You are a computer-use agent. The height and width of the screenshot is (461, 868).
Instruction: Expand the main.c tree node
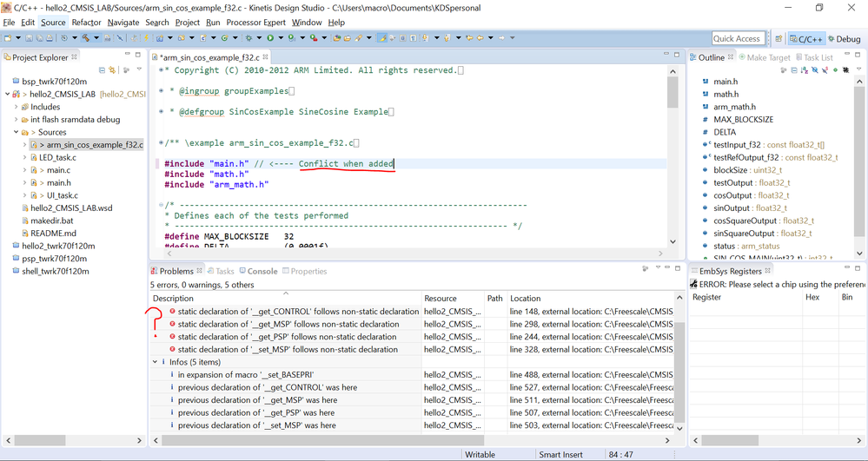[24, 170]
